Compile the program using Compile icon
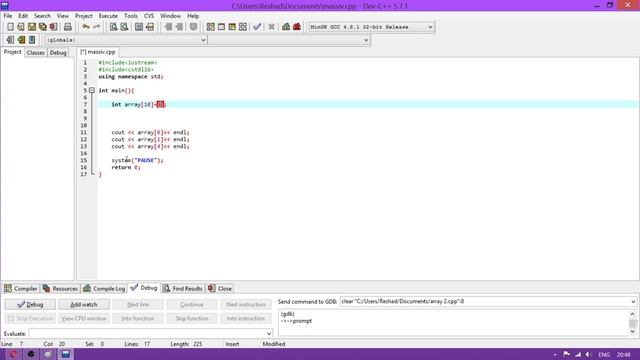 [x=211, y=27]
